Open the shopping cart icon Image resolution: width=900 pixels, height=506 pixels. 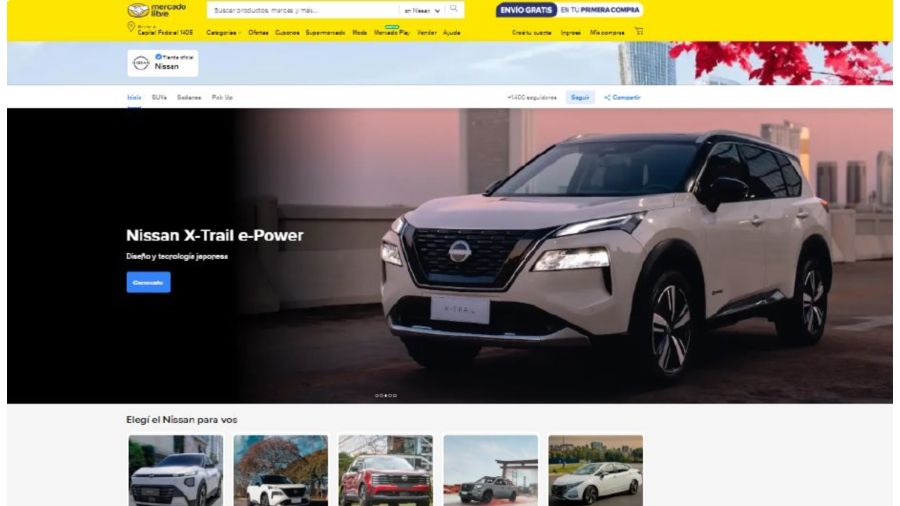639,32
